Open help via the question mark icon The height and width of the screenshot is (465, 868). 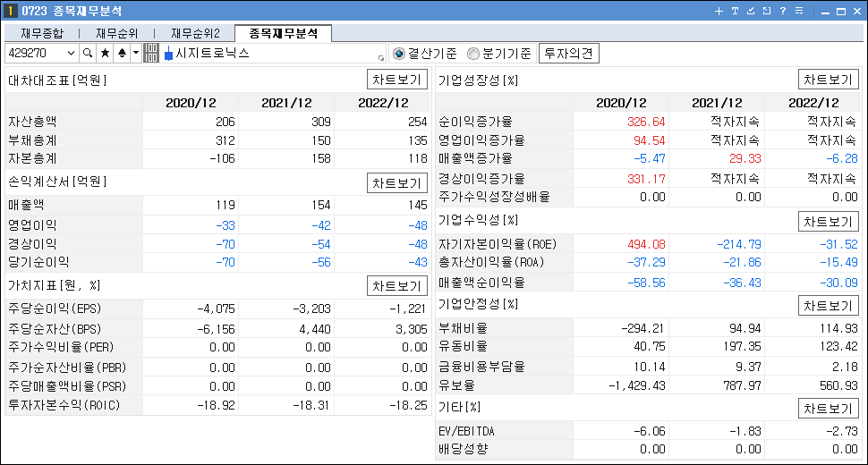[783, 11]
